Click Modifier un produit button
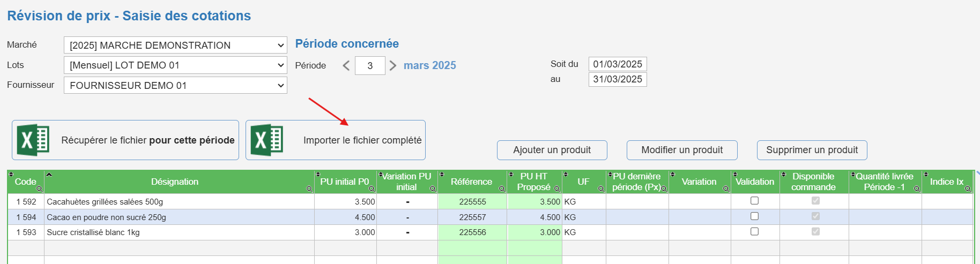The width and height of the screenshot is (980, 264). click(x=682, y=150)
